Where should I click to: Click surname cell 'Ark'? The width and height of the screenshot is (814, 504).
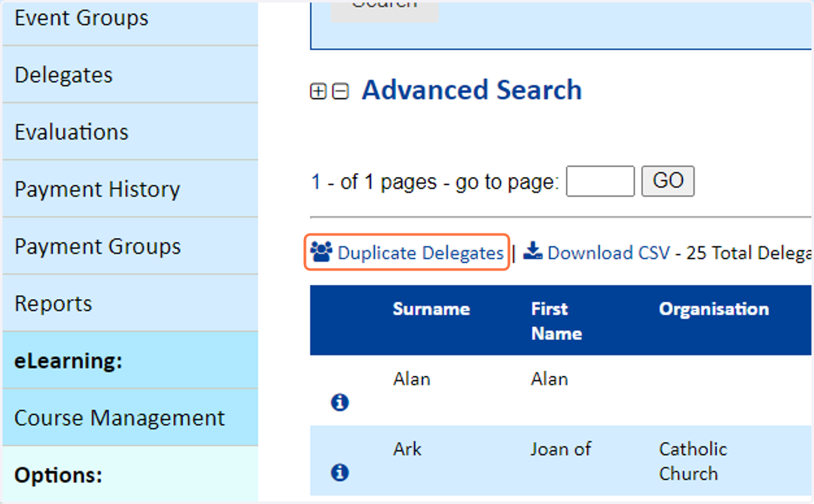click(408, 449)
